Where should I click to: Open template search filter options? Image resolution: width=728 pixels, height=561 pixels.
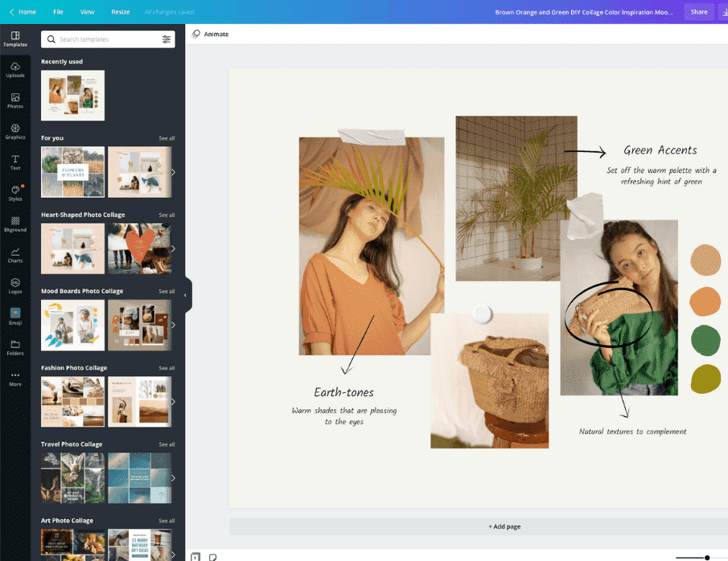(167, 39)
